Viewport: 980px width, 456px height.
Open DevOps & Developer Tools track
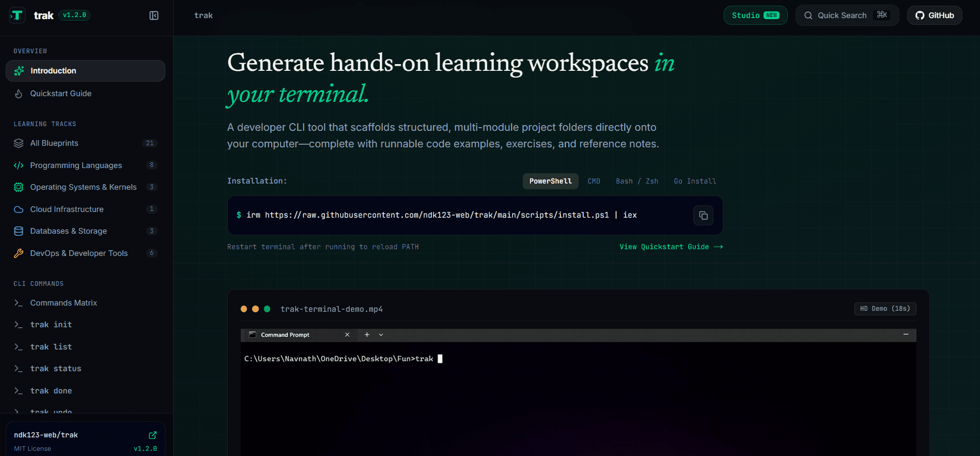85,253
